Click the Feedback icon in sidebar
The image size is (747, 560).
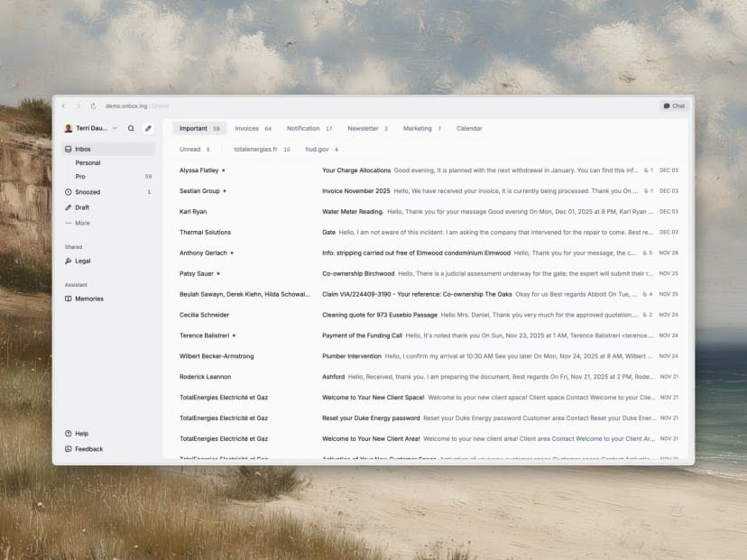pos(69,449)
